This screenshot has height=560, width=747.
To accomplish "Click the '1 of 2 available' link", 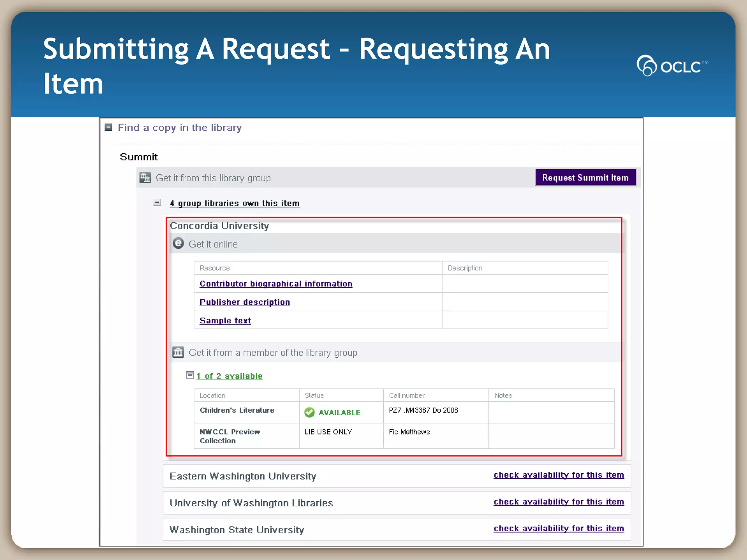I will 229,376.
